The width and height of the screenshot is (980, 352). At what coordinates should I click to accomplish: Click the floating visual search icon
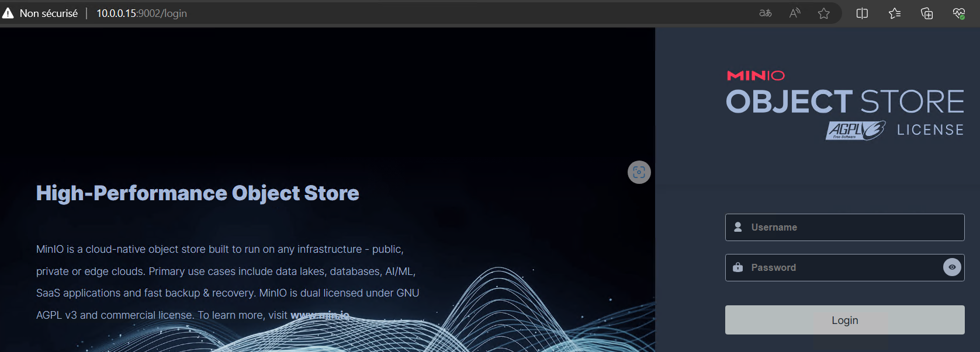click(639, 172)
